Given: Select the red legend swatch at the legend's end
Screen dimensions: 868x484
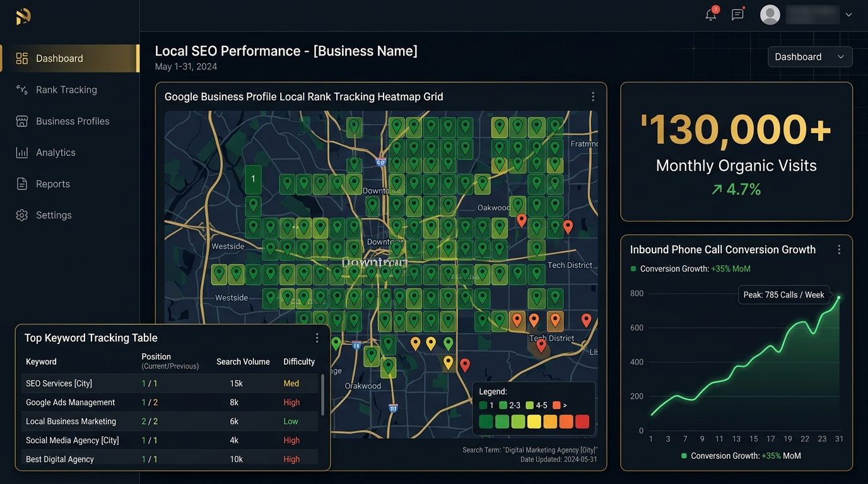Looking at the screenshot, I should pyautogui.click(x=582, y=422).
